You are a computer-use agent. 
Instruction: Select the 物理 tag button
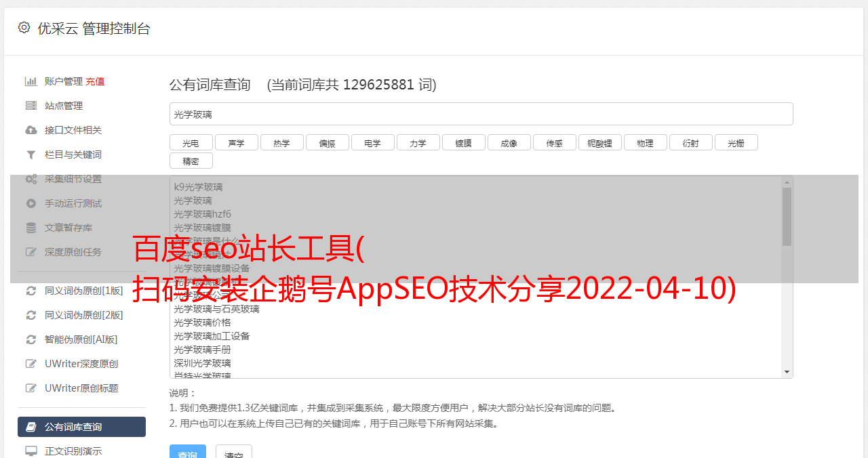pos(645,142)
